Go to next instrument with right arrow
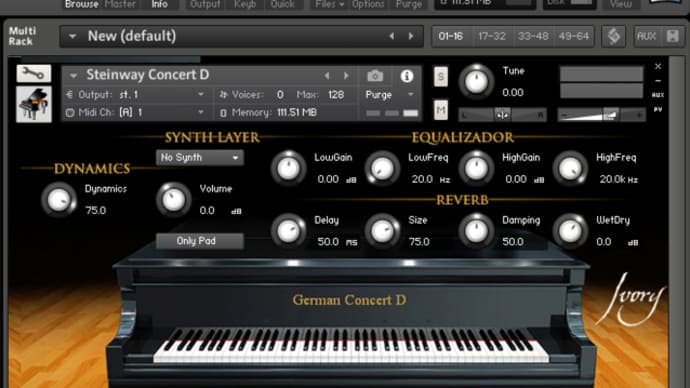This screenshot has width=690, height=388. coord(347,76)
